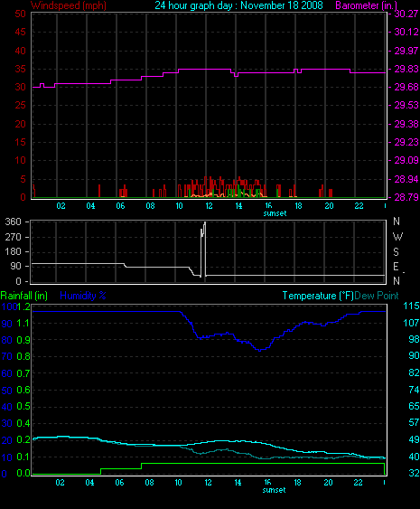Click the 115 temperature scale value
The image size is (420, 509).
(411, 306)
